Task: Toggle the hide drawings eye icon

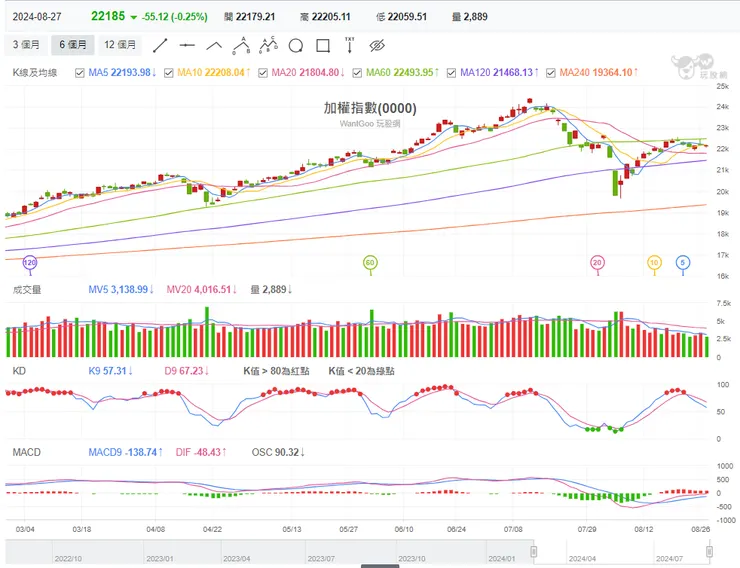Action: tap(377, 46)
